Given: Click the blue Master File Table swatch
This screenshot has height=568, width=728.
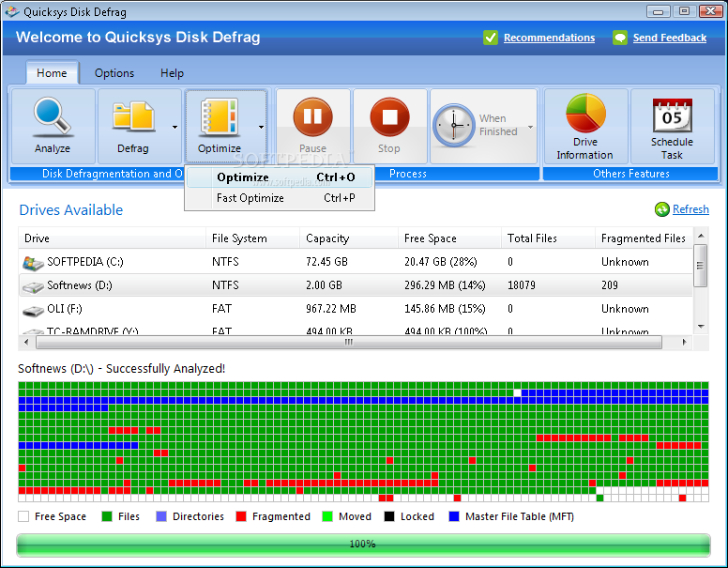Looking at the screenshot, I should [454, 516].
